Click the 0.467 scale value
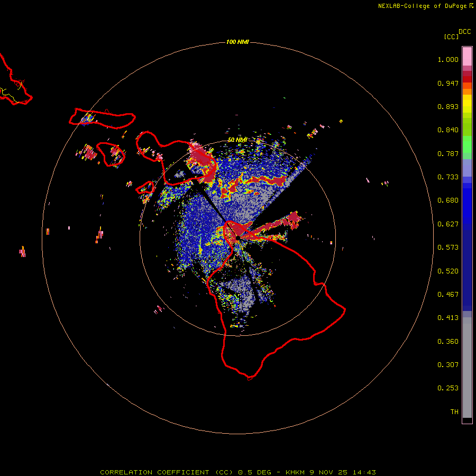The height and width of the screenshot is (476, 476). [448, 295]
